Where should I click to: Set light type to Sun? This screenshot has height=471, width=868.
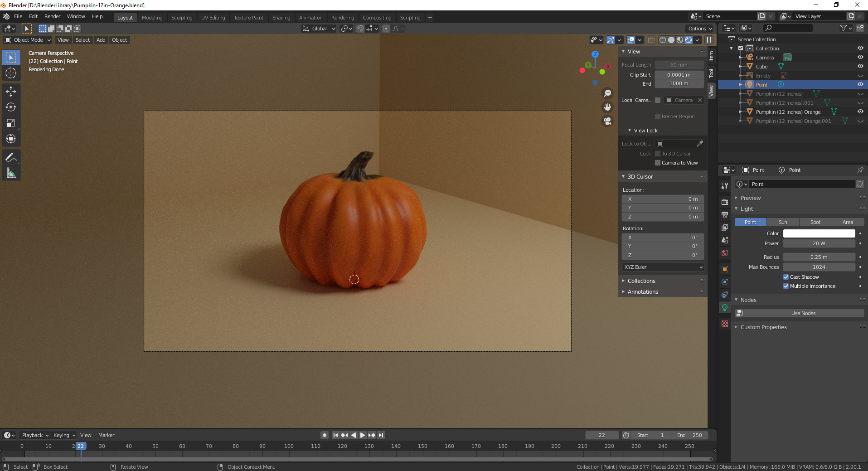(782, 222)
